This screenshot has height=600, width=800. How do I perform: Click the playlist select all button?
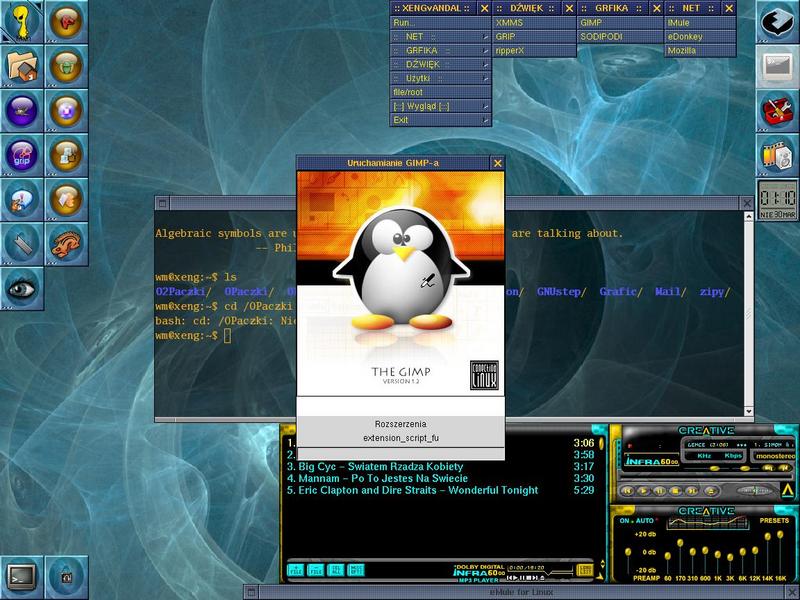pos(335,570)
